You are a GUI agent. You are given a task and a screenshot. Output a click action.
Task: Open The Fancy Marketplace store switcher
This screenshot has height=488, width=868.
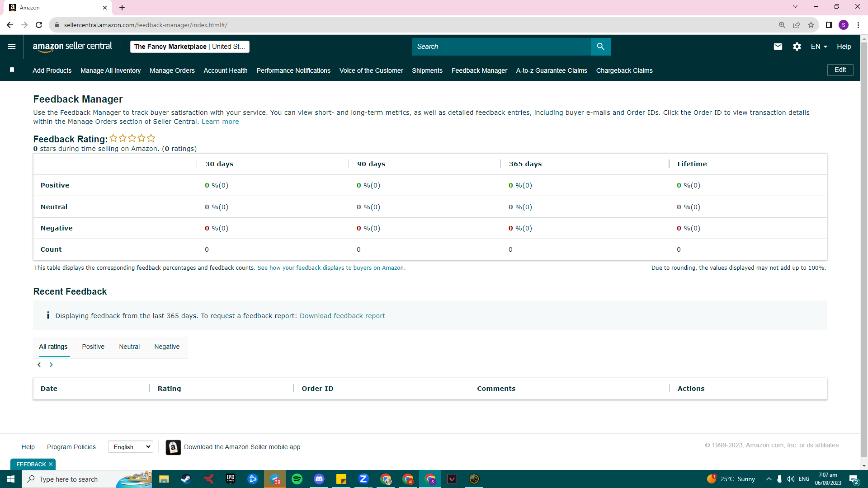[x=190, y=47]
